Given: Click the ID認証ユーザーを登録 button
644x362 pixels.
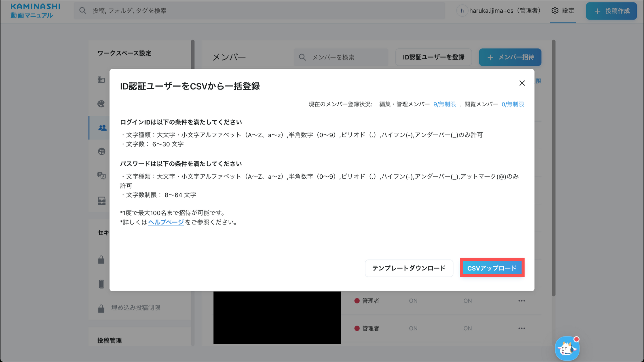Looking at the screenshot, I should click(x=433, y=57).
